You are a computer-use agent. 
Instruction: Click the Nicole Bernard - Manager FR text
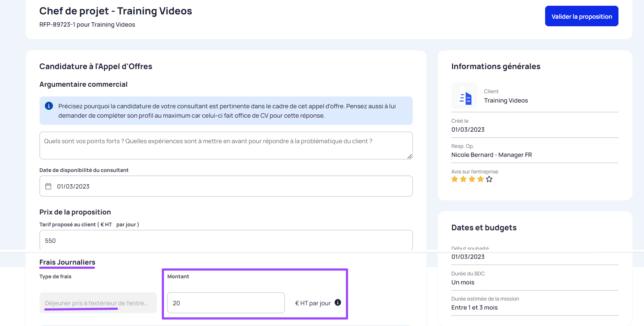click(492, 155)
